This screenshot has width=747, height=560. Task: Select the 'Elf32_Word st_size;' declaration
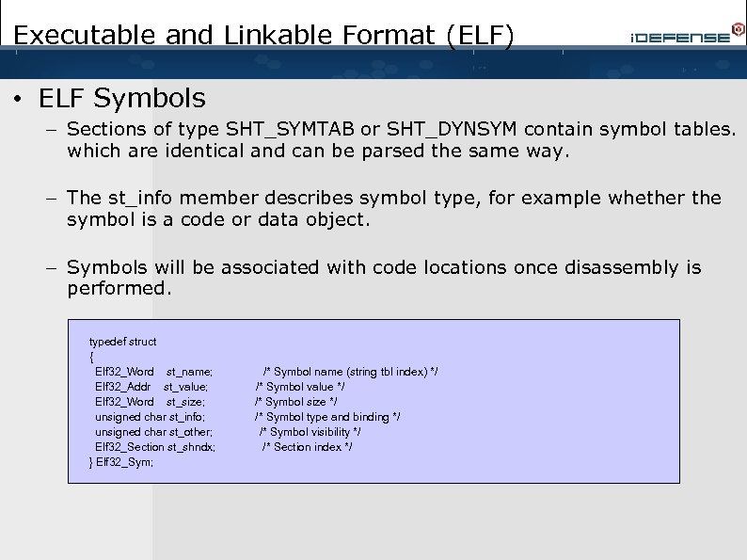tap(150, 402)
